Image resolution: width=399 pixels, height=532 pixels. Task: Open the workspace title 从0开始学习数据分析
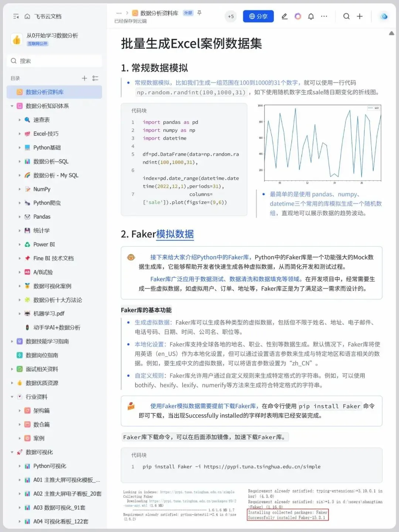pos(52,35)
